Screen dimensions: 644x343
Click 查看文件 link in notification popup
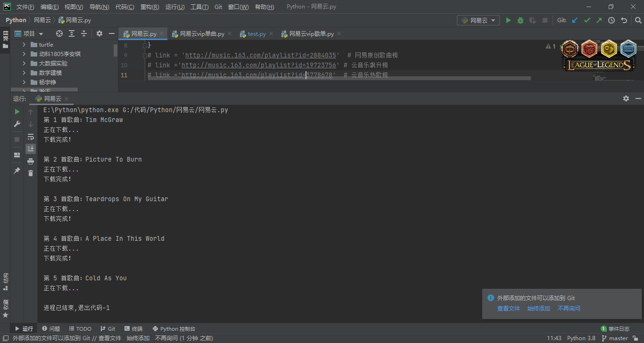tap(508, 309)
